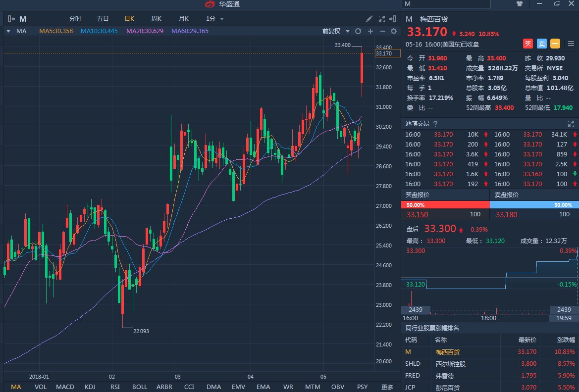Open help for 逐笔交易 question mark
The width and height of the screenshot is (579, 392).
(x=435, y=124)
